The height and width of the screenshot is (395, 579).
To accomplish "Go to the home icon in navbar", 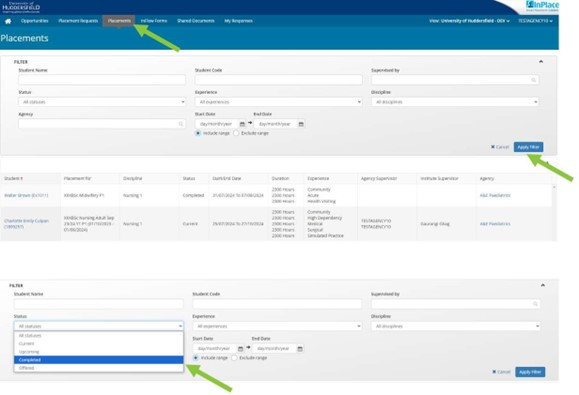I will [x=8, y=21].
